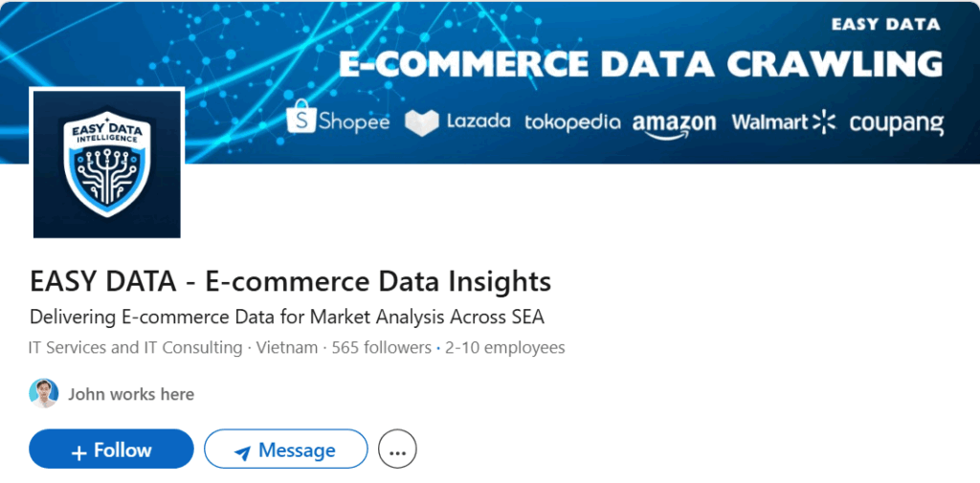980x483 pixels.
Task: Click the tagline about Market Analysis Across SEA
Action: coord(287,318)
